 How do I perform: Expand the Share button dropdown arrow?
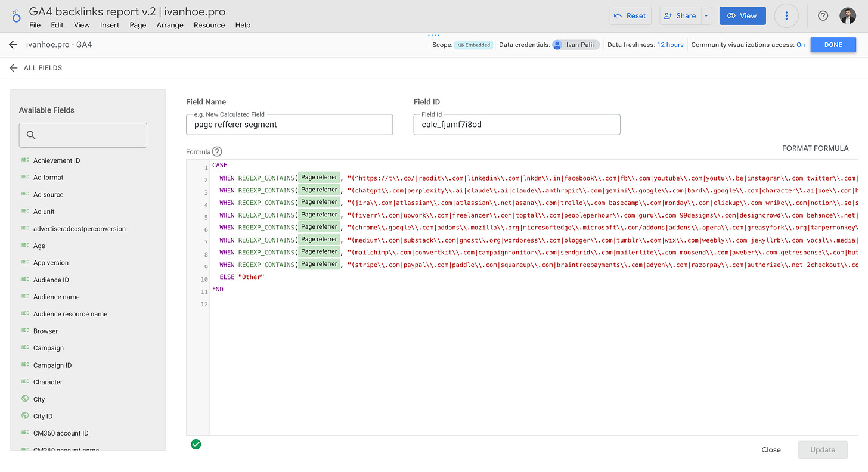click(706, 16)
